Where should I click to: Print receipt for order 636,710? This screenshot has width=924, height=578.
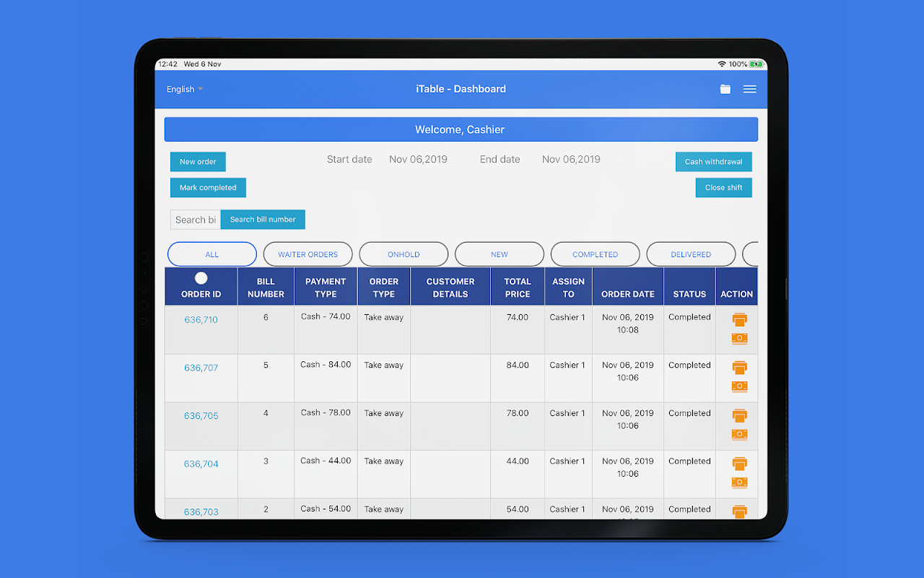pos(739,319)
